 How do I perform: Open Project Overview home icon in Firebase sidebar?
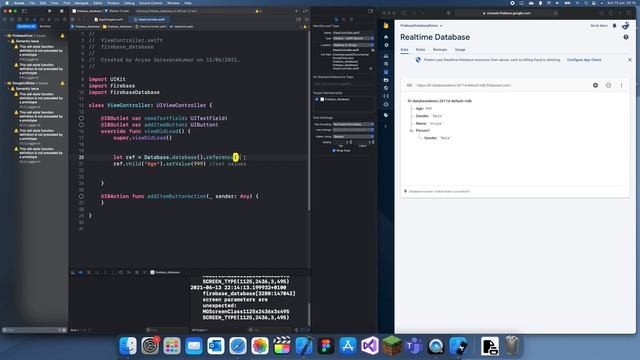pos(386,37)
